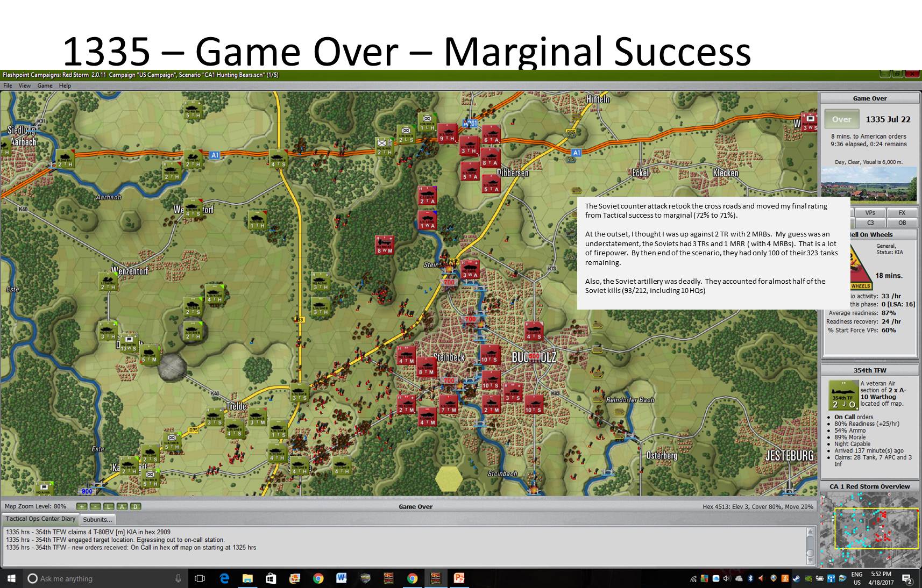This screenshot has width=922, height=588.
Task: Click the D map zoom button
Action: pyautogui.click(x=136, y=506)
